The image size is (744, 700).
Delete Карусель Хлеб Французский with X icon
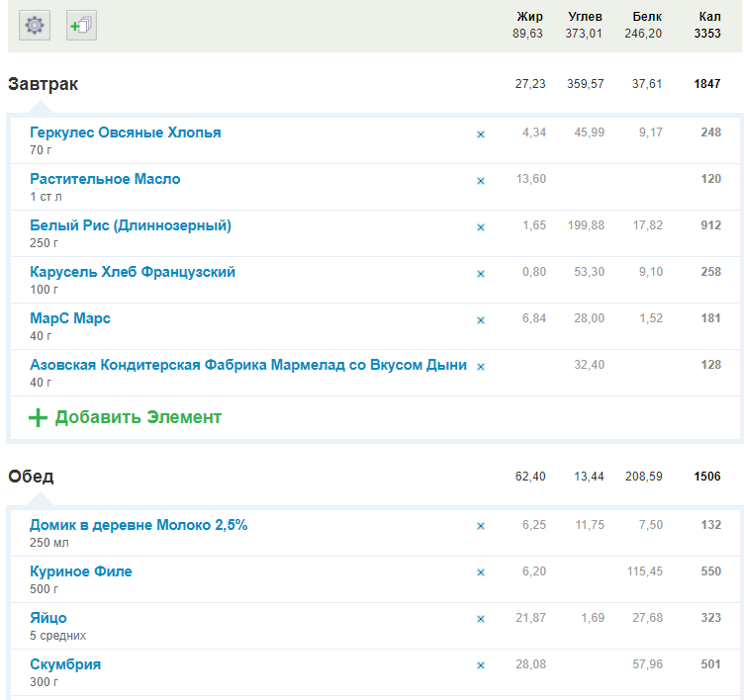(481, 274)
